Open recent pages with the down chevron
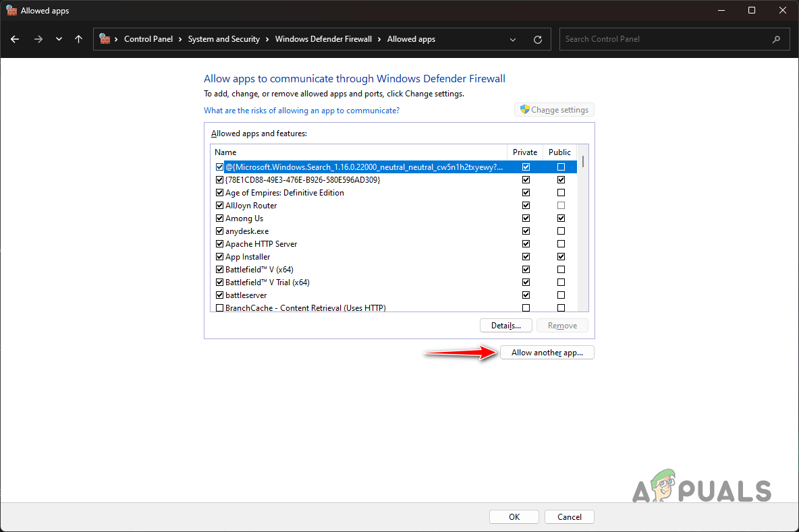The width and height of the screenshot is (799, 532). (x=59, y=39)
